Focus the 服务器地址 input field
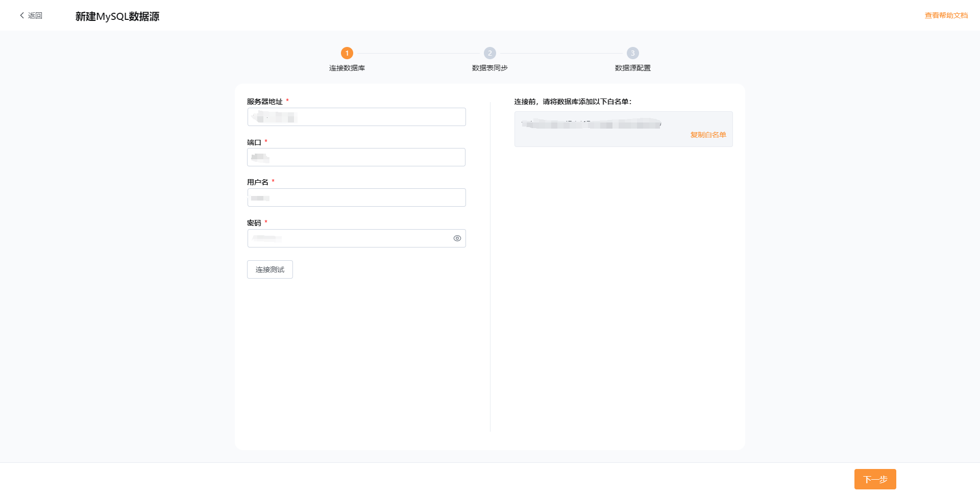 coord(356,117)
